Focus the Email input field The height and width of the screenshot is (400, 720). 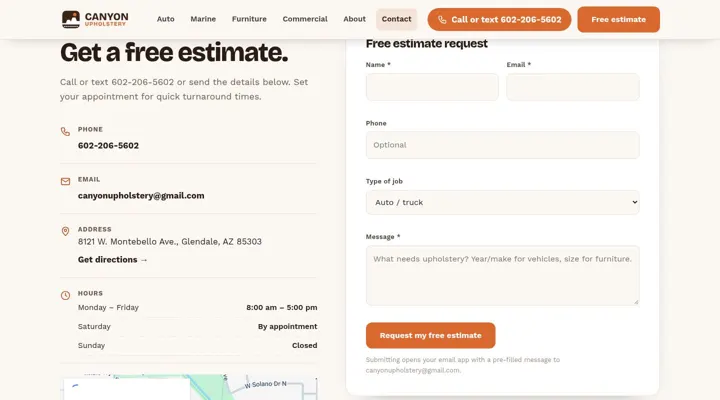pyautogui.click(x=573, y=87)
